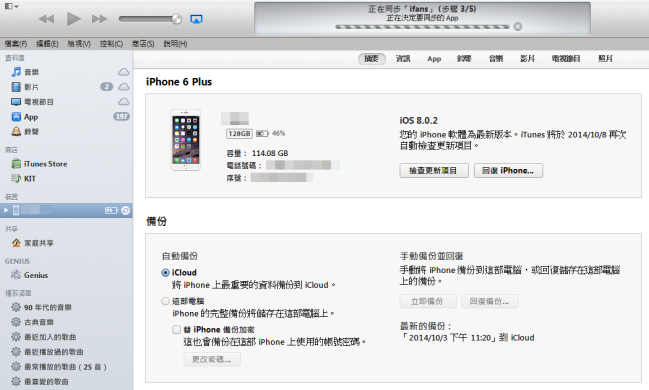The height and width of the screenshot is (390, 649).
Task: Select the iCloud backup radio button
Action: pos(165,273)
